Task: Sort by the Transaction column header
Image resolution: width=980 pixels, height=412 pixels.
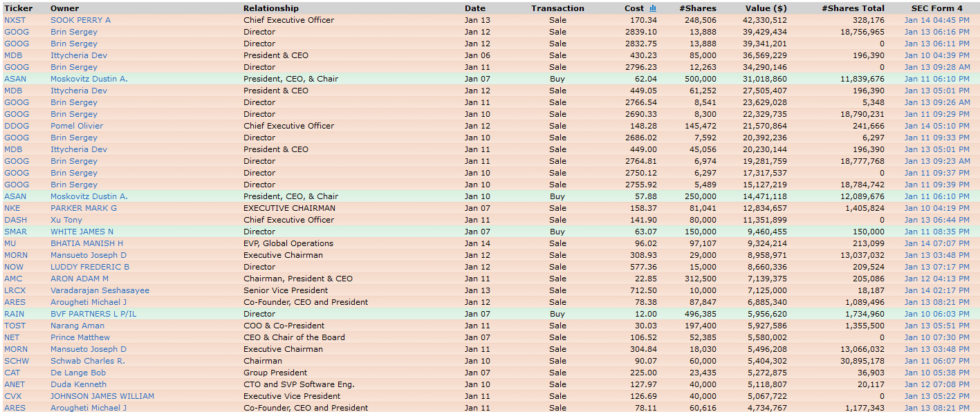Action: (557, 8)
